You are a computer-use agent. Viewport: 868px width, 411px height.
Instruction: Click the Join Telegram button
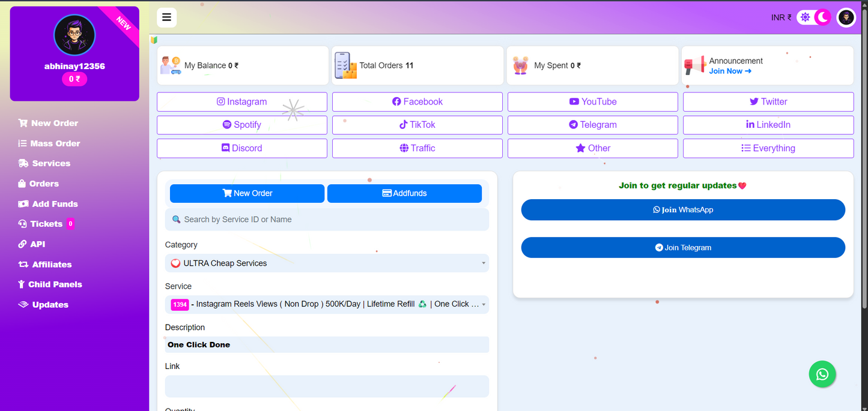click(x=683, y=248)
